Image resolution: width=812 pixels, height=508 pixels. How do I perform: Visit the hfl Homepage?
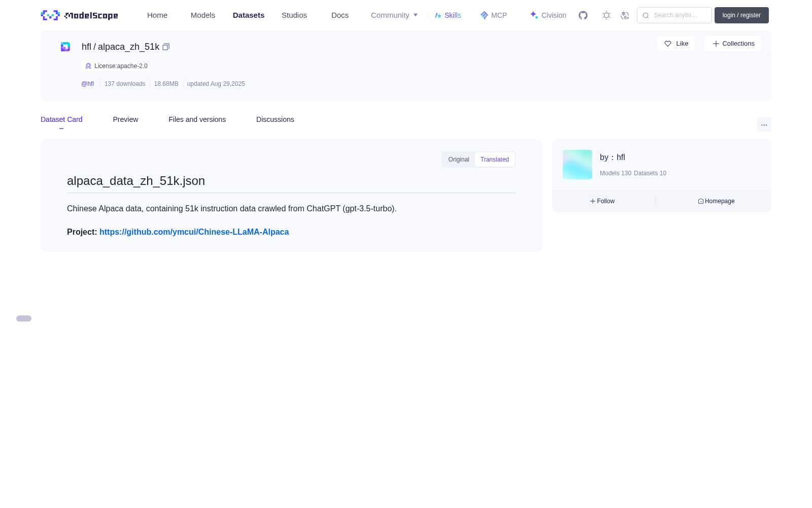tap(716, 201)
